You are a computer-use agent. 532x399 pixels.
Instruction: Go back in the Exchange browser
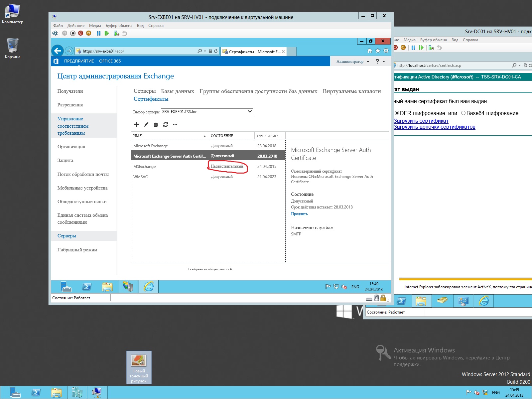click(x=58, y=51)
